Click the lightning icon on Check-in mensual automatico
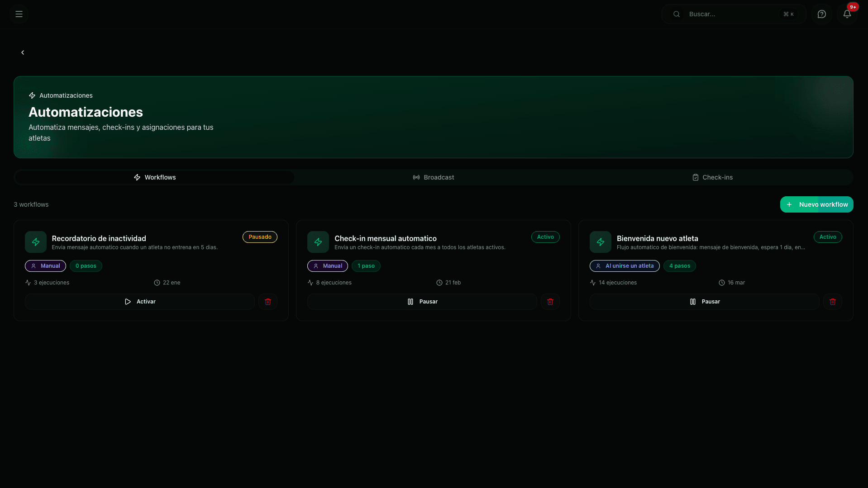868x488 pixels. pyautogui.click(x=318, y=242)
